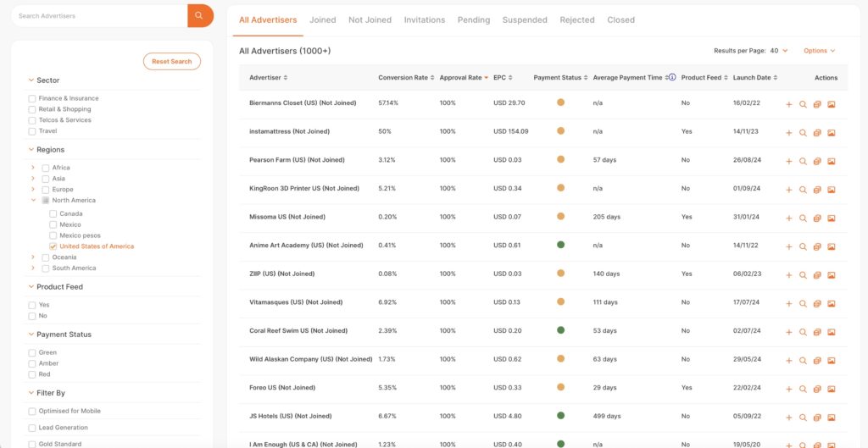Screen dimensions: 868x448
Task: Expand the Europe region tree node
Action: pos(33,190)
